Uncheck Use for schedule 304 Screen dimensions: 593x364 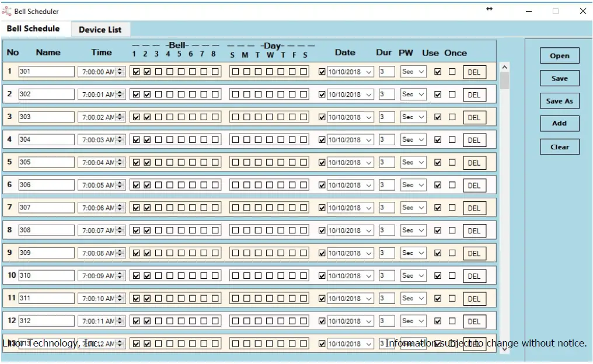[x=437, y=139]
